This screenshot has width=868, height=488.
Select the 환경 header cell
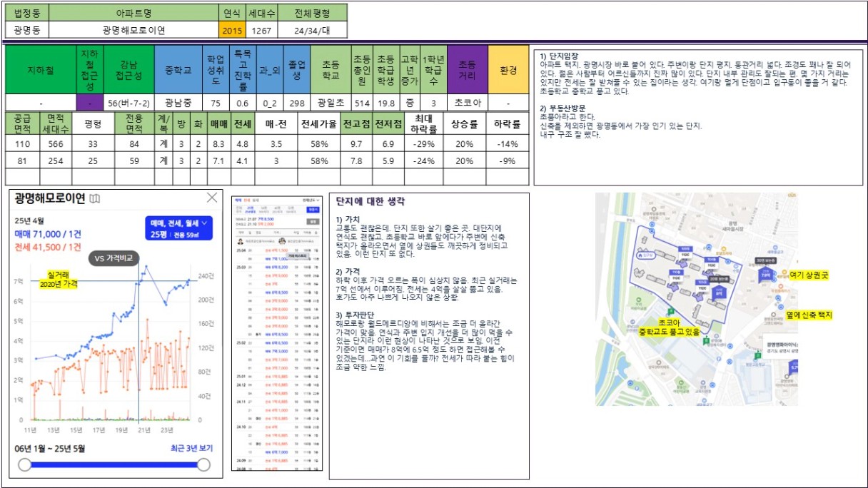[508, 70]
